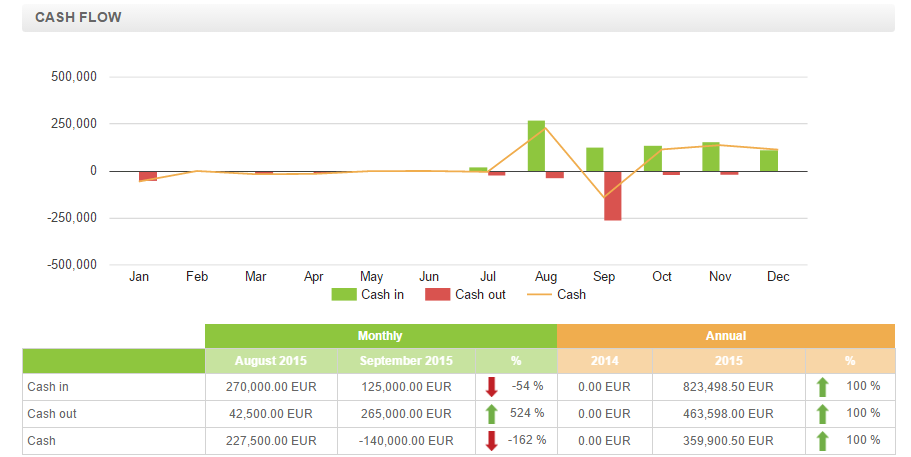This screenshot has width=911, height=457.
Task: Click the green November cash in bar
Action: click(711, 157)
